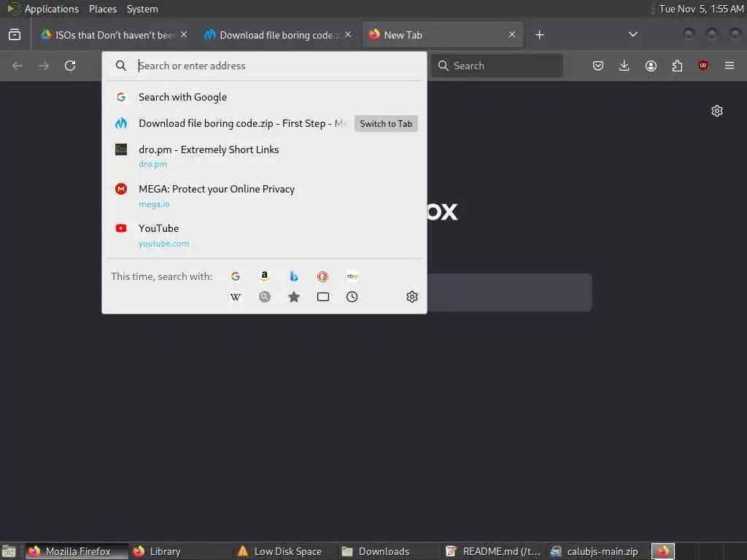Open Mozilla Firefox in the taskbar
The image size is (747, 560).
[x=77, y=551]
